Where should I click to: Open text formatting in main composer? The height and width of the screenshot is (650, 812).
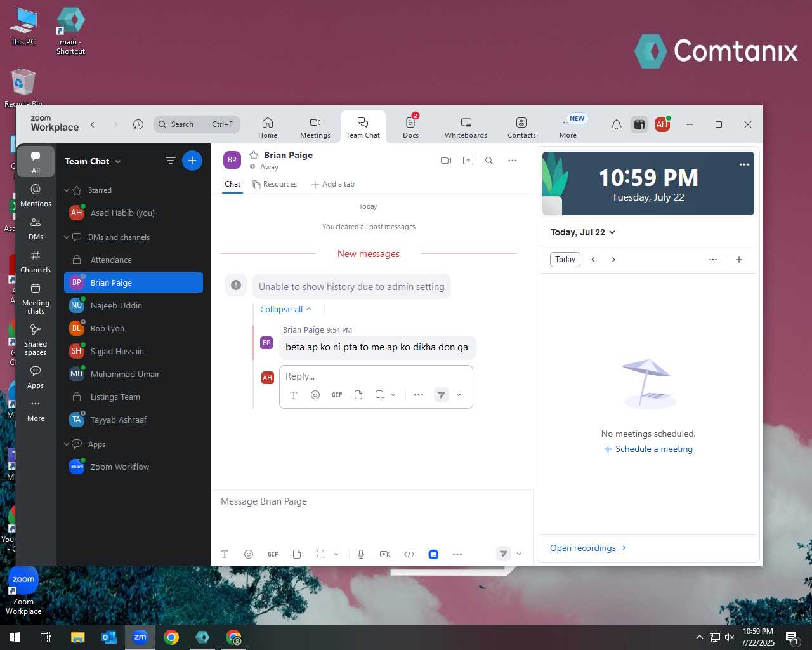click(x=225, y=554)
